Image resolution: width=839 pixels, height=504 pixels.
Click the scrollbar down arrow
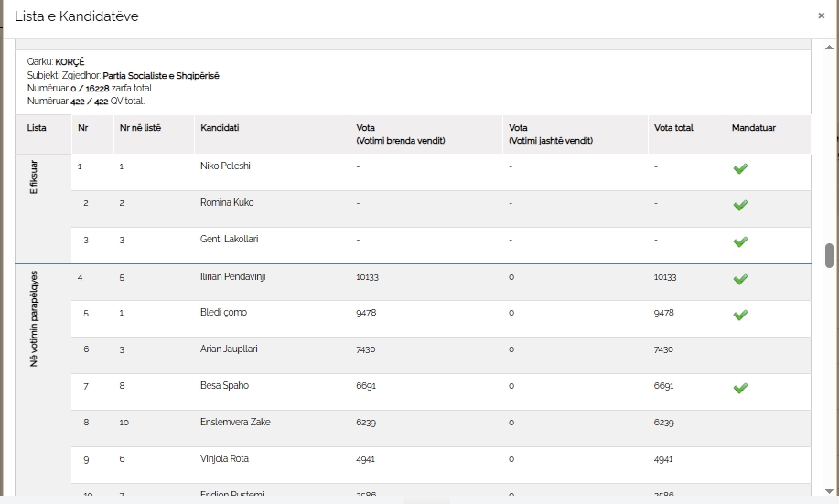point(829,491)
